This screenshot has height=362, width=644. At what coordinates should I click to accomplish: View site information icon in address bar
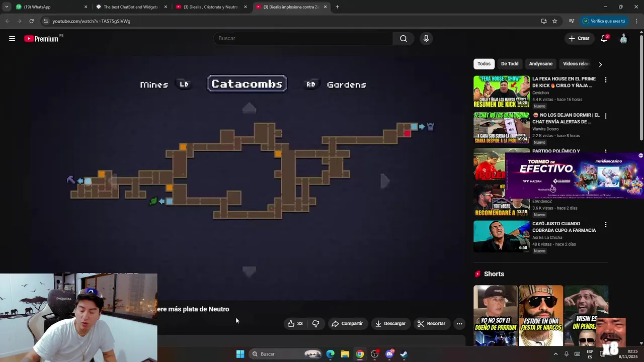tap(46, 21)
